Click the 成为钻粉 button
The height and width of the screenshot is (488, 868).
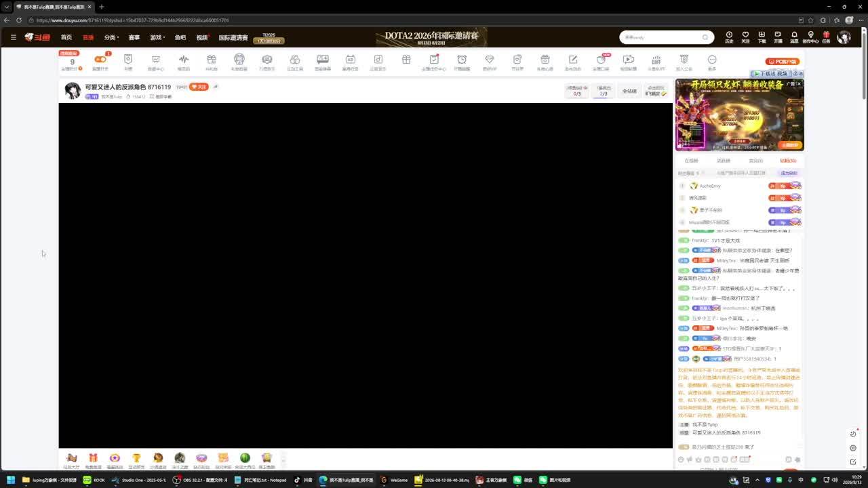[789, 173]
